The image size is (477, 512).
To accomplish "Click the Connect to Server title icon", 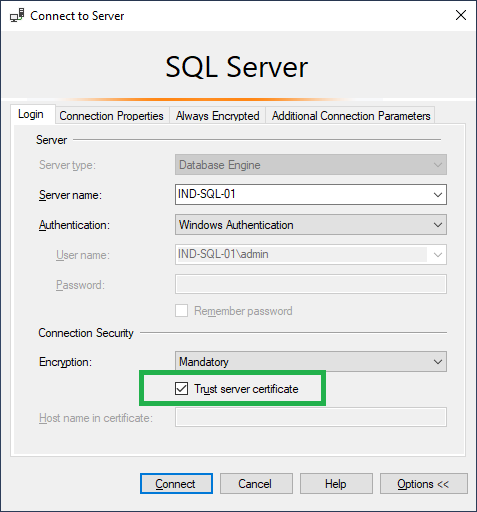I will [17, 16].
